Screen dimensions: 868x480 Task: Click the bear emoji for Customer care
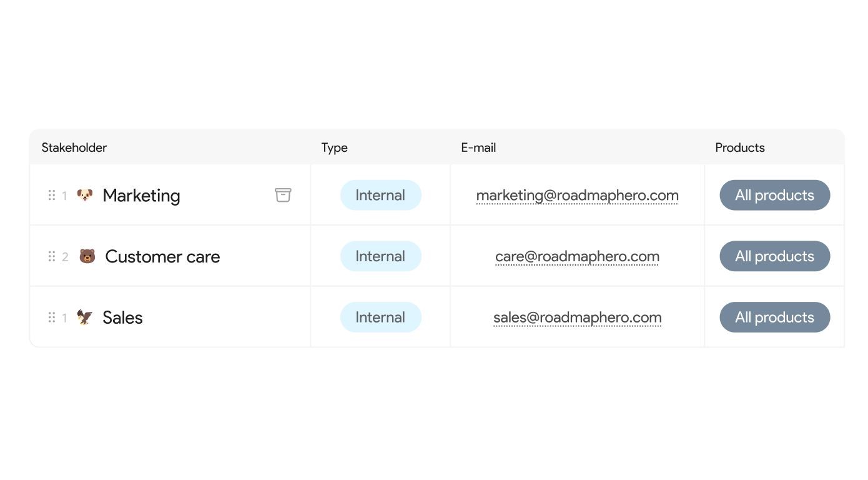tap(87, 256)
